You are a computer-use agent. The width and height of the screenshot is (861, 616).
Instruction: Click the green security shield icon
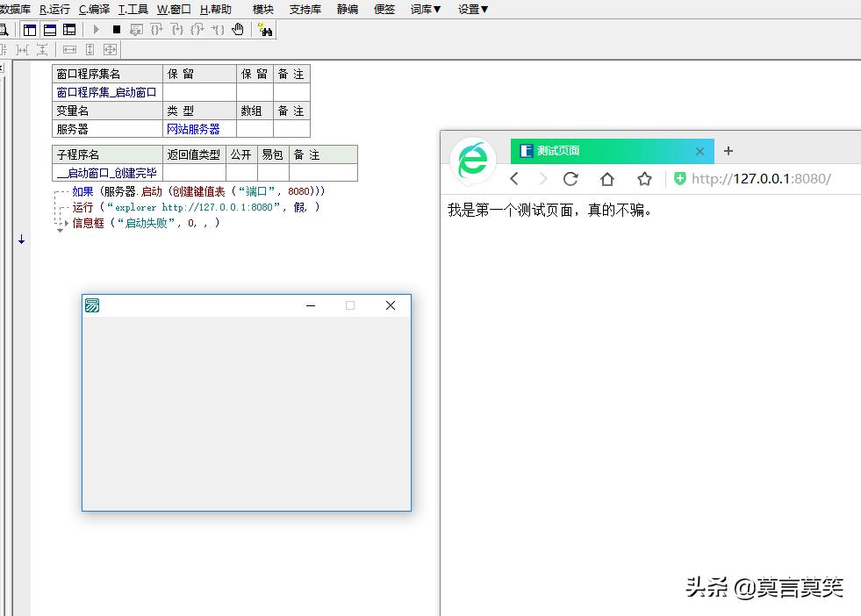point(679,179)
